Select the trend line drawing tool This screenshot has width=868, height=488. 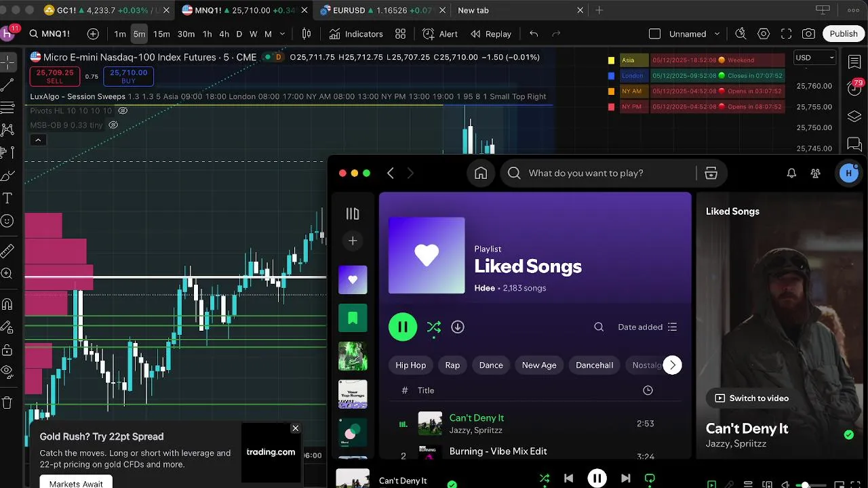pos(7,85)
